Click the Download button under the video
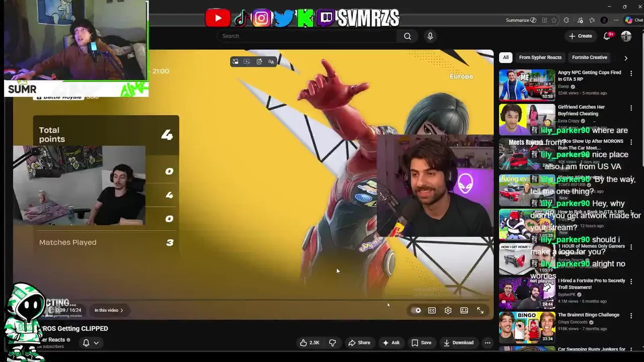 tap(458, 343)
